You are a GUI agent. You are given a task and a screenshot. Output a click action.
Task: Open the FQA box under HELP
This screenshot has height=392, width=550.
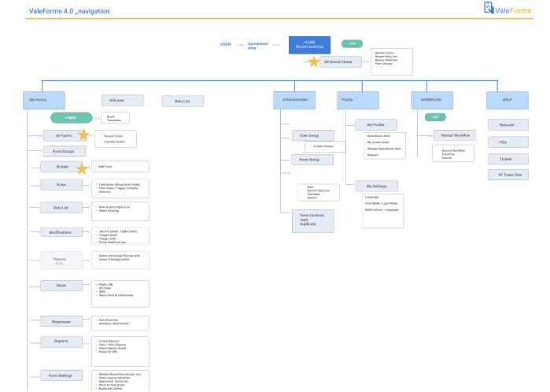[x=508, y=142]
